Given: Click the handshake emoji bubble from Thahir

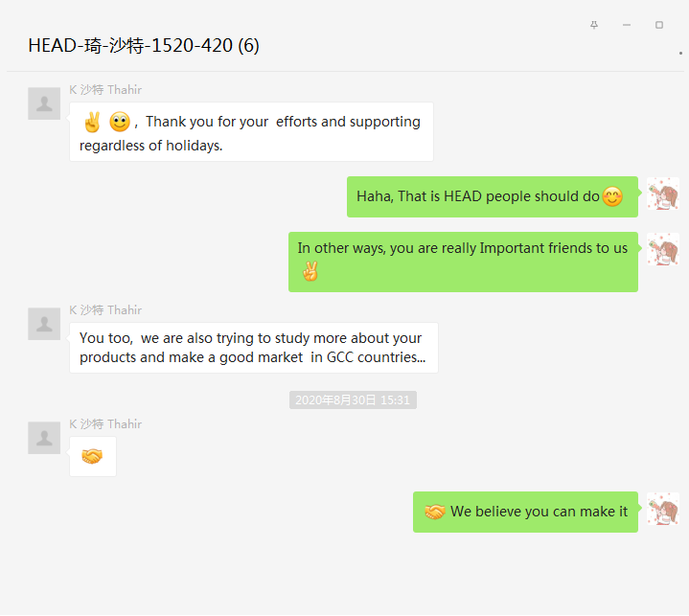Looking at the screenshot, I should coord(92,456).
